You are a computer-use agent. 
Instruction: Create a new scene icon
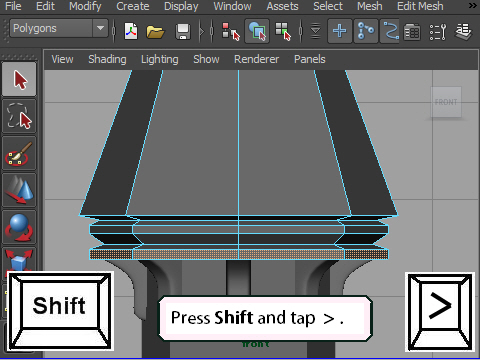(131, 31)
